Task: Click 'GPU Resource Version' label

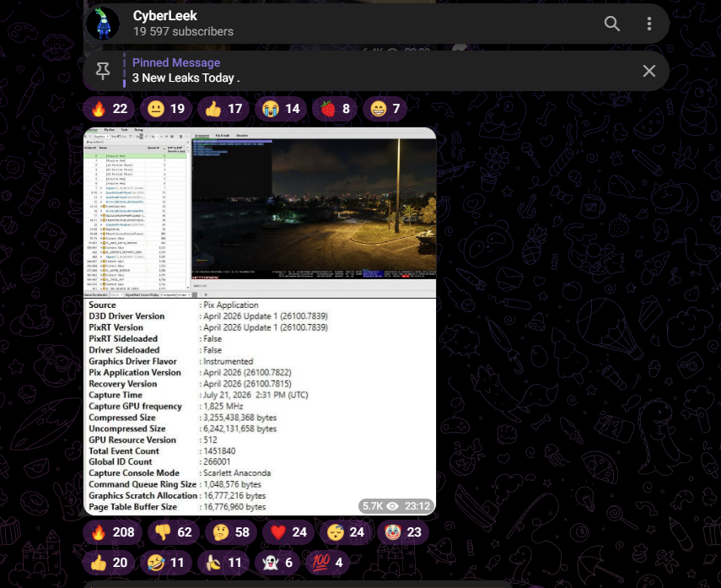Action: point(132,440)
